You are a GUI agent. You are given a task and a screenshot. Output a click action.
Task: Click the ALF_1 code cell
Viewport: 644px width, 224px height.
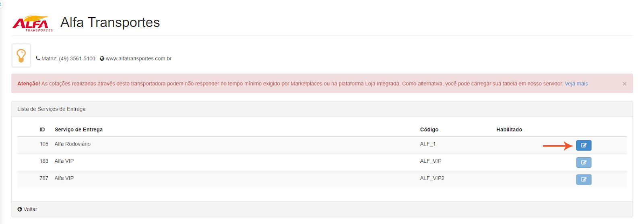click(x=427, y=144)
